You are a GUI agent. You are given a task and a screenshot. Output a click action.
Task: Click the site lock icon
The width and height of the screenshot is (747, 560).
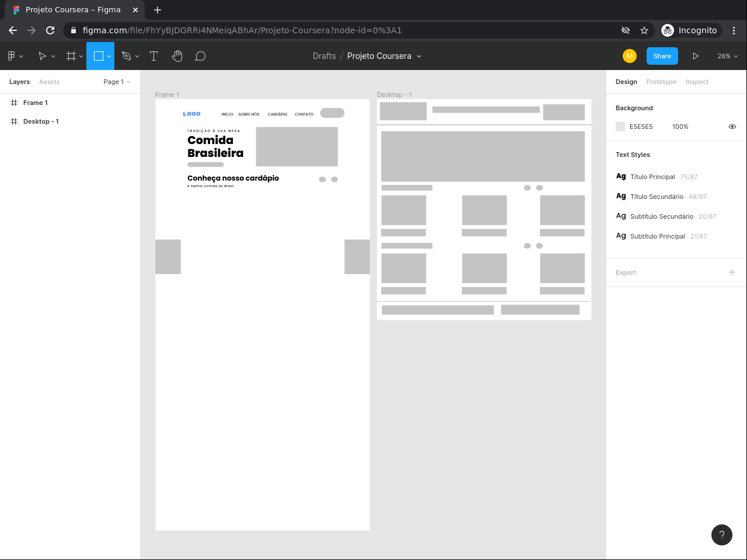74,30
